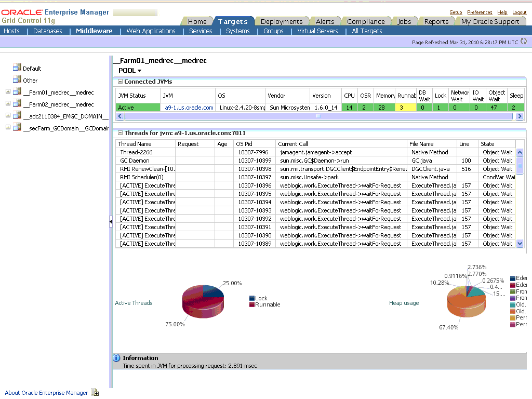Image resolution: width=532 pixels, height=399 pixels.
Task: Go to the Databases subtab
Action: [47, 31]
